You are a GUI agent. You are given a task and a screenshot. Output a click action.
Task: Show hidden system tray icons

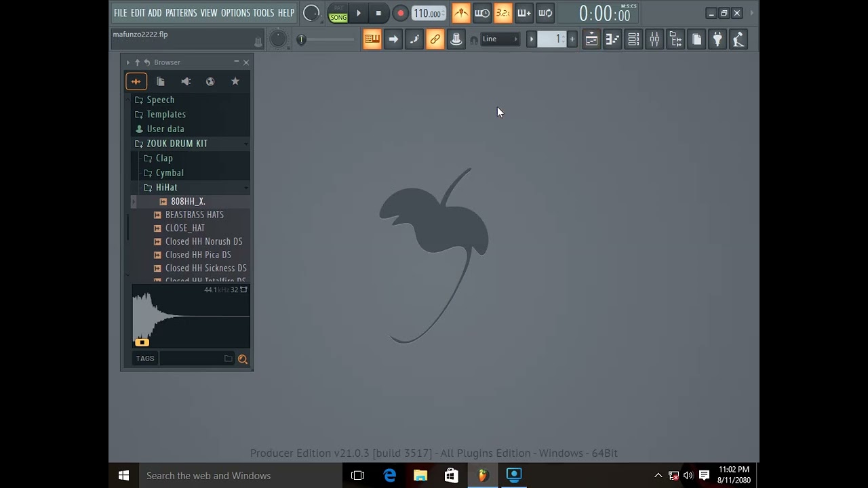click(658, 476)
